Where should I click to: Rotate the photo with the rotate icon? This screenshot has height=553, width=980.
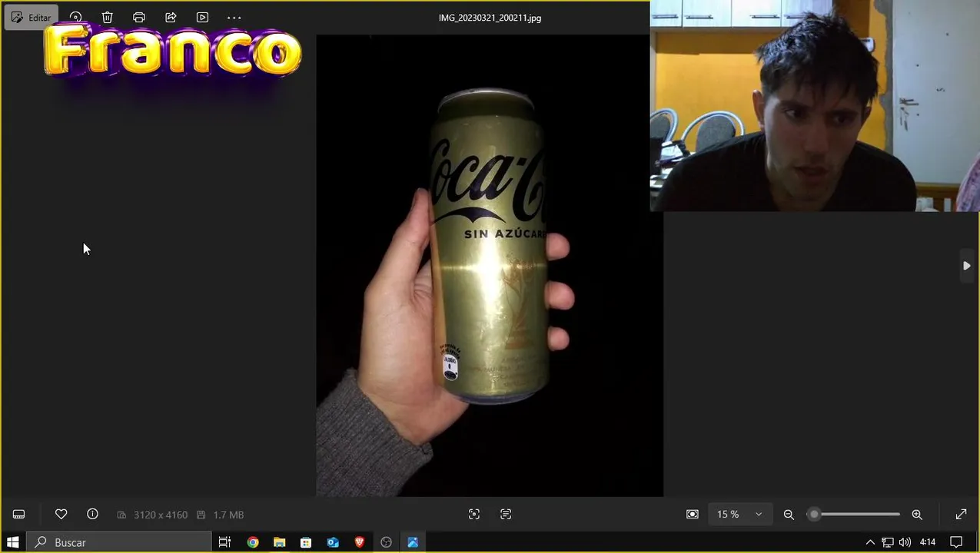[x=75, y=17]
